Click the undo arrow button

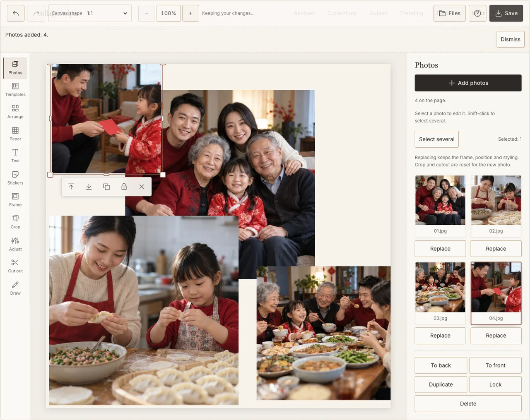click(16, 13)
